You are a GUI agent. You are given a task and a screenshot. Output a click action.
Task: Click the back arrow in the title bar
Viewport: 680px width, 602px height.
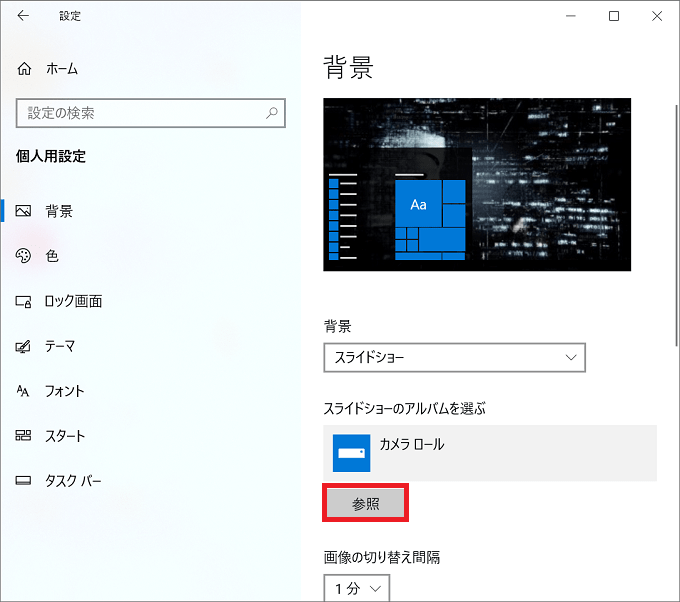pos(23,16)
